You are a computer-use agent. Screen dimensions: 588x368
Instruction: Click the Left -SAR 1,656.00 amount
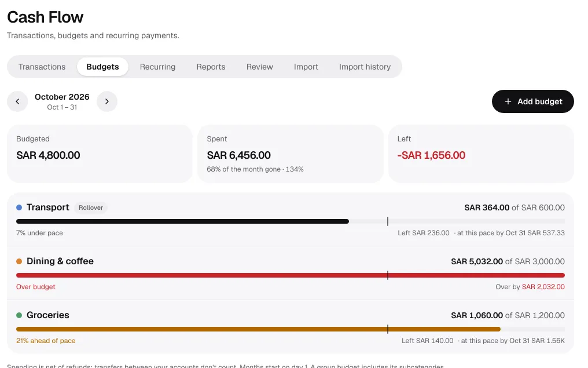(431, 155)
